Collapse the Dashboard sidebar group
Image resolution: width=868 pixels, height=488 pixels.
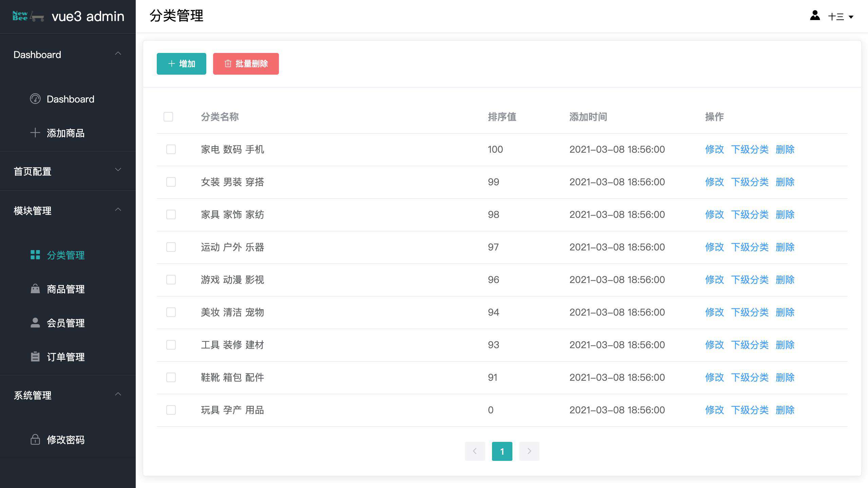point(68,54)
